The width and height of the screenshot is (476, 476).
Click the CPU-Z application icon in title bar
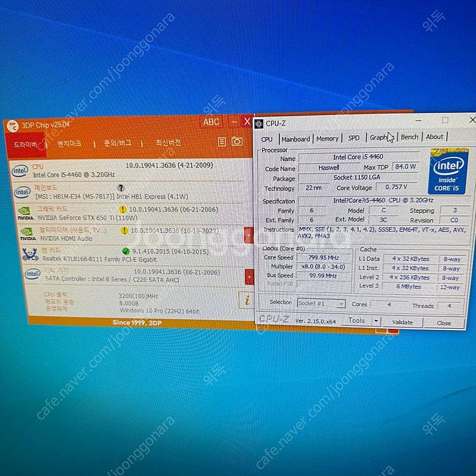pyautogui.click(x=259, y=124)
